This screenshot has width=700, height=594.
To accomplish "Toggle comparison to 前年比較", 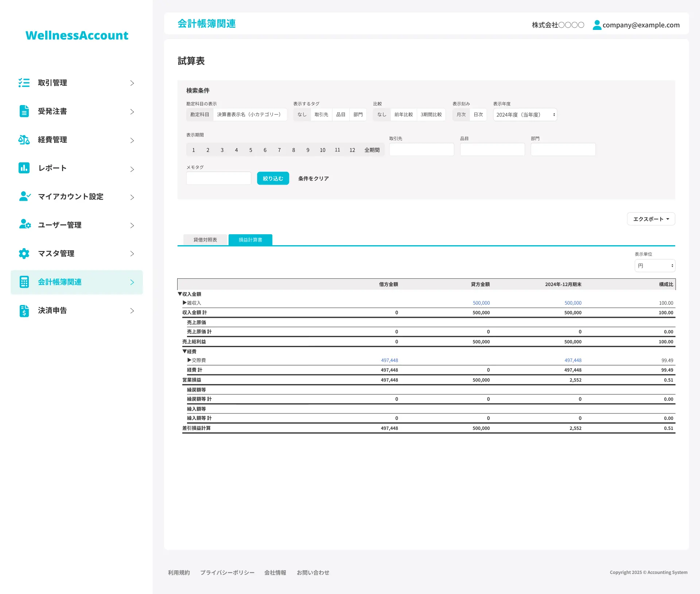I will tap(403, 115).
